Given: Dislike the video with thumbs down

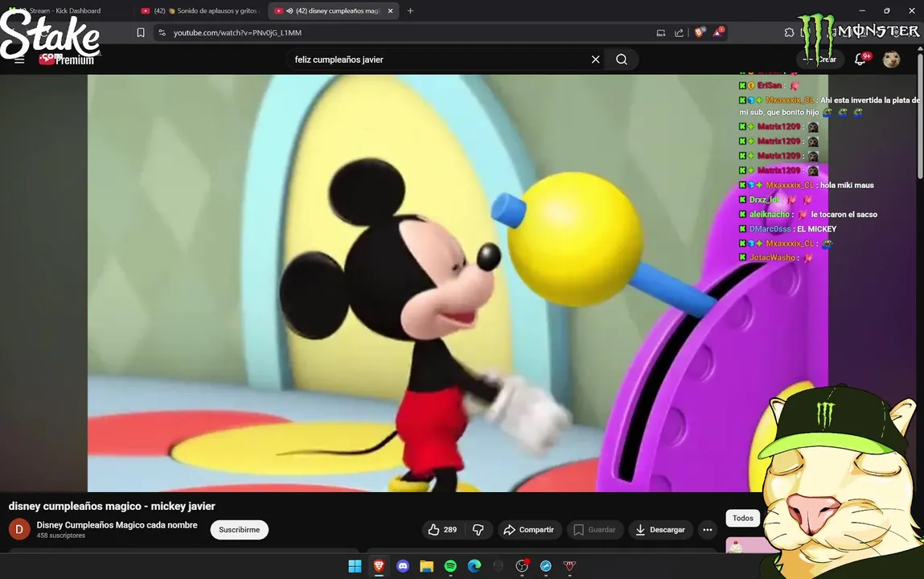Looking at the screenshot, I should 478,529.
